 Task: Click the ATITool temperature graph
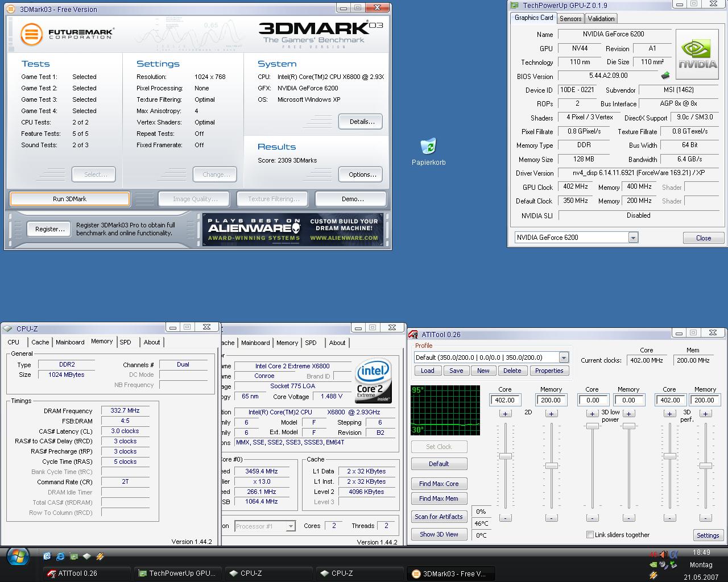point(445,410)
